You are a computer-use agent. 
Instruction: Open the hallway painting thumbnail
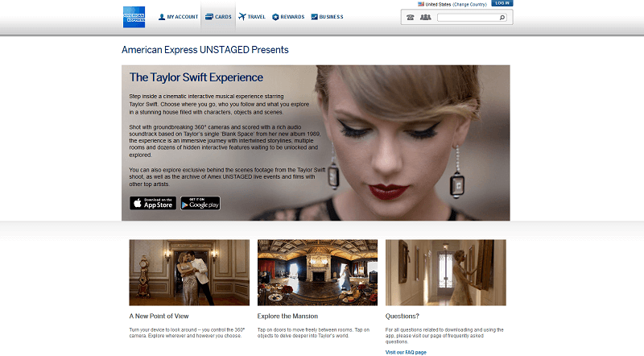[446, 272]
